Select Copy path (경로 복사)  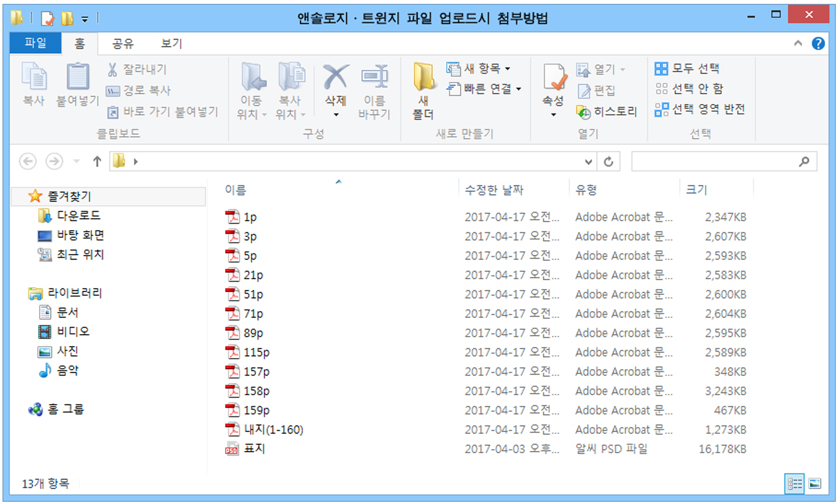pos(139,90)
